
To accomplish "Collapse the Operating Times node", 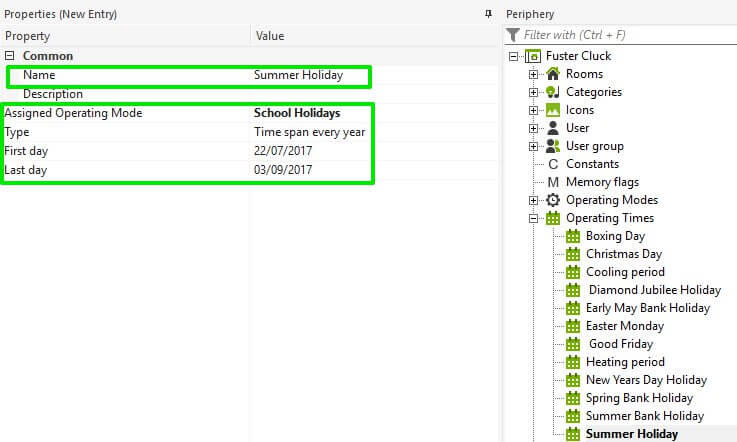I will point(534,218).
